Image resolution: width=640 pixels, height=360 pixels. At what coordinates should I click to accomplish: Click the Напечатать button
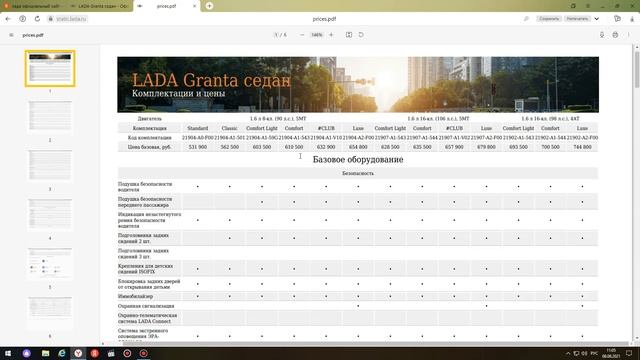(578, 19)
